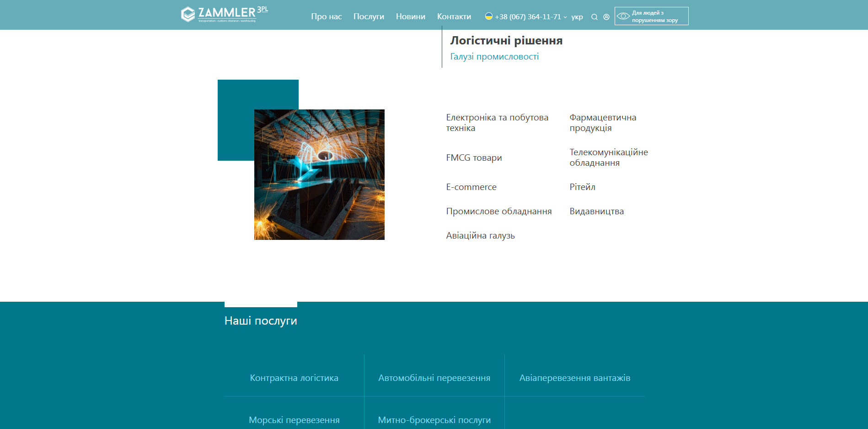The image size is (868, 429).
Task: Open Митно-брокерські послуги
Action: pyautogui.click(x=434, y=419)
